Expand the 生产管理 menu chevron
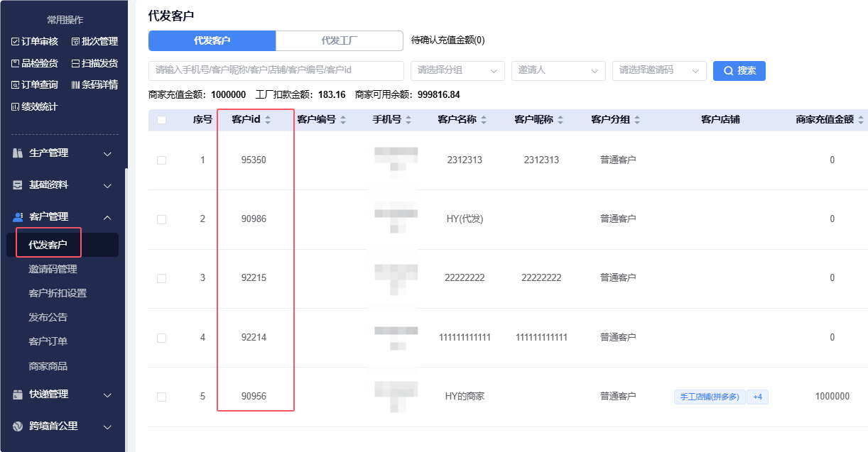This screenshot has height=452, width=868. [108, 153]
